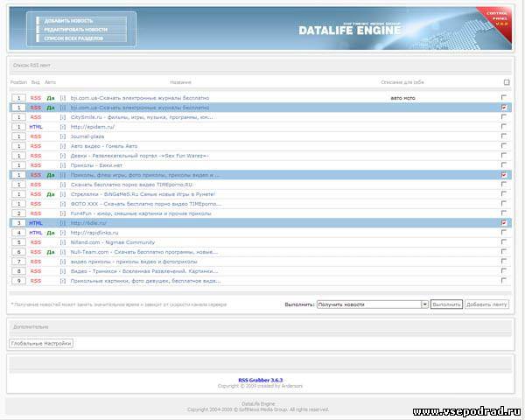The height and width of the screenshot is (420, 525).
Task: Click the RSS type label of Journal-plaza
Action: click(x=36, y=136)
